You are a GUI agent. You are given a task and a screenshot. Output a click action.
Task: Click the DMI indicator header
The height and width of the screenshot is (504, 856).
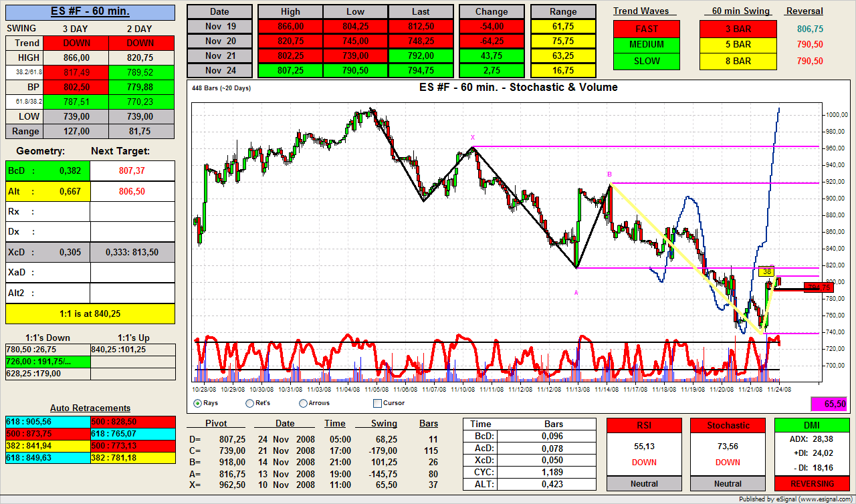(812, 425)
